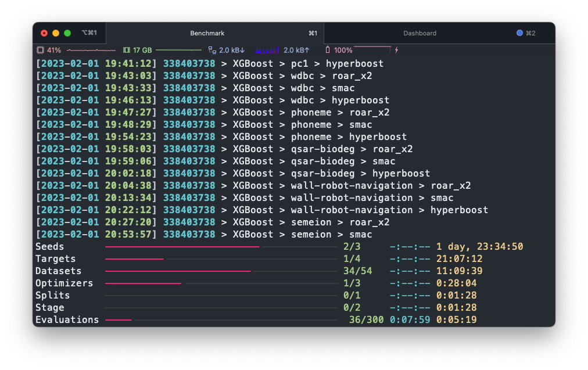Screen dimensions: 588x370
Task: Click the 100% battery readout
Action: [x=343, y=50]
